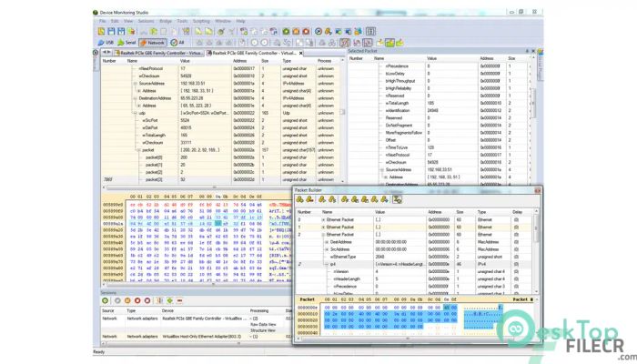Open the Tools menu

(182, 21)
